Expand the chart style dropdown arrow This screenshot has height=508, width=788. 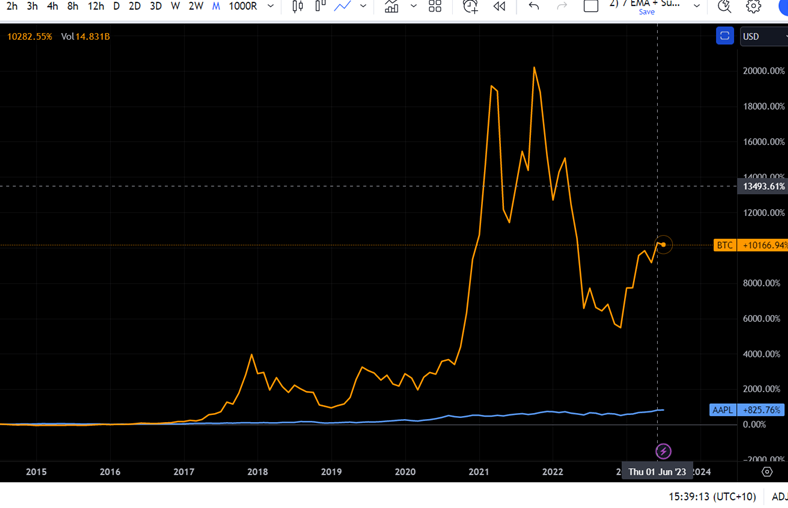click(x=363, y=7)
